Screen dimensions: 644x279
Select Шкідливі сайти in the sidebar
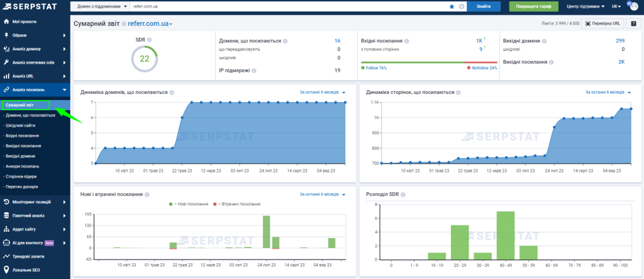pyautogui.click(x=21, y=125)
